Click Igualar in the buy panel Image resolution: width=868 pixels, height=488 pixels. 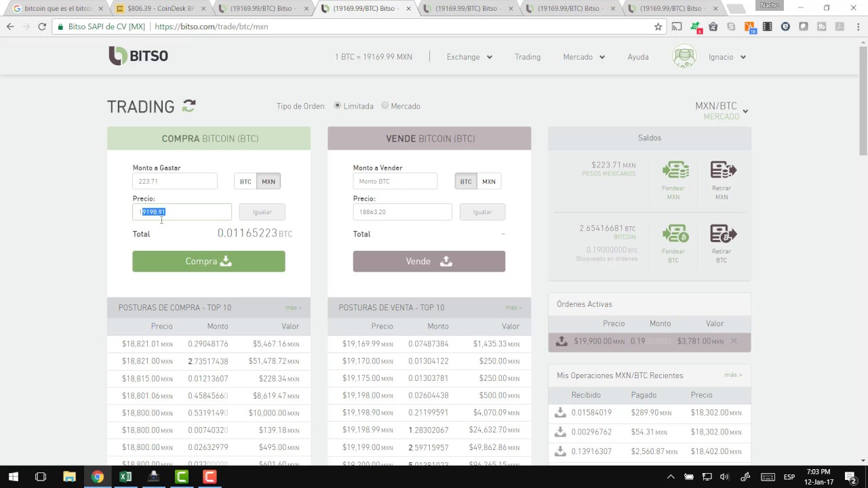click(x=262, y=212)
